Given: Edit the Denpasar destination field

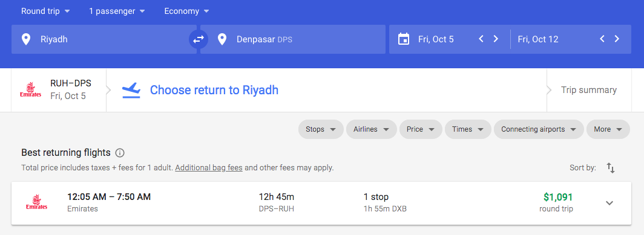Looking at the screenshot, I should (x=293, y=39).
